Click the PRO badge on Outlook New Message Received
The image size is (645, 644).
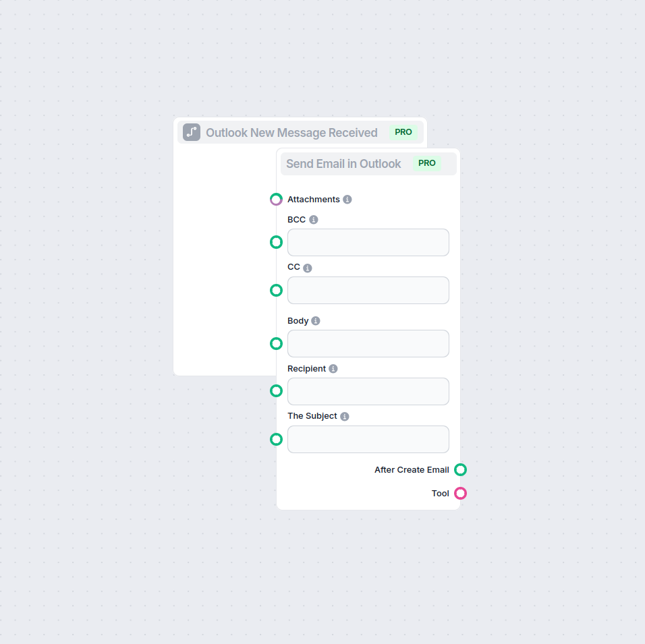click(403, 132)
